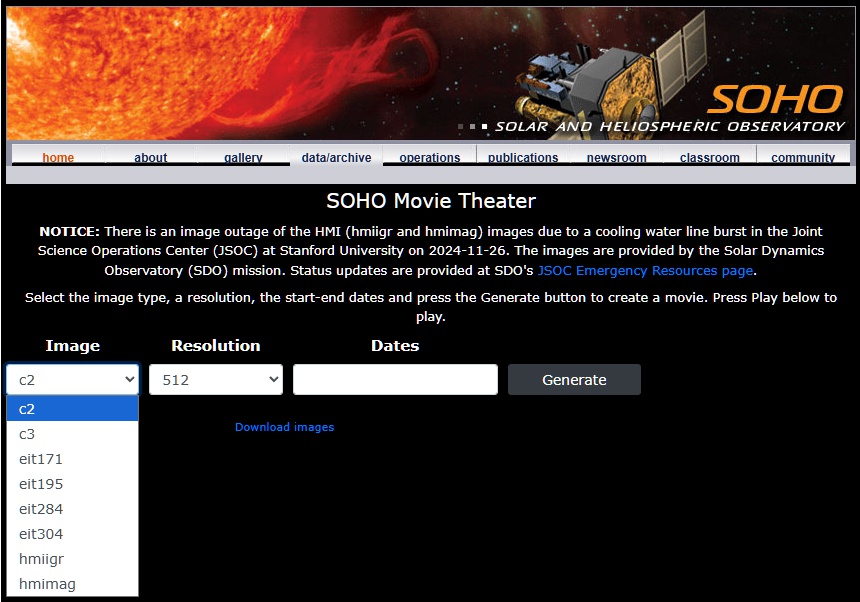Navigate to operations page

coord(430,157)
